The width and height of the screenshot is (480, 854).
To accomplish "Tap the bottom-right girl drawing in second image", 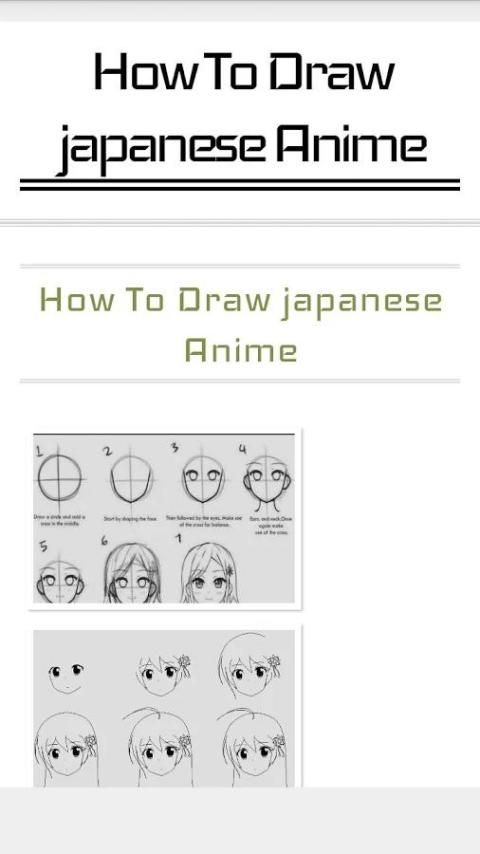I will point(253,747).
